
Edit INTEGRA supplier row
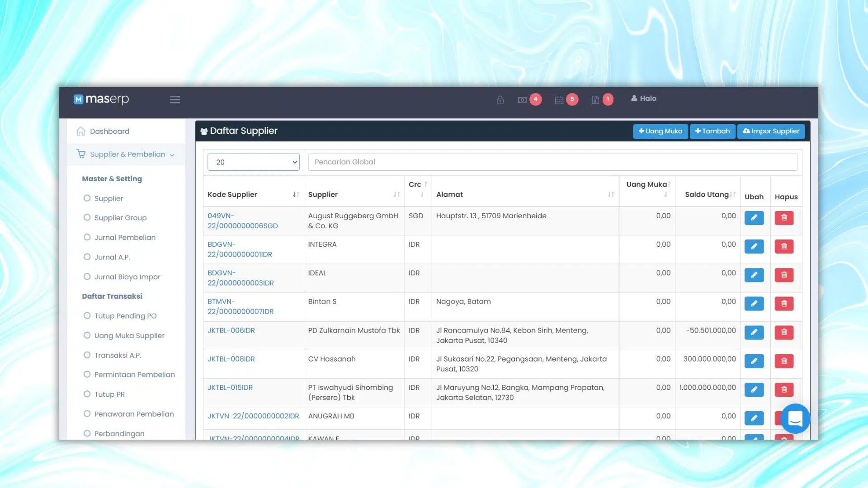(x=754, y=246)
